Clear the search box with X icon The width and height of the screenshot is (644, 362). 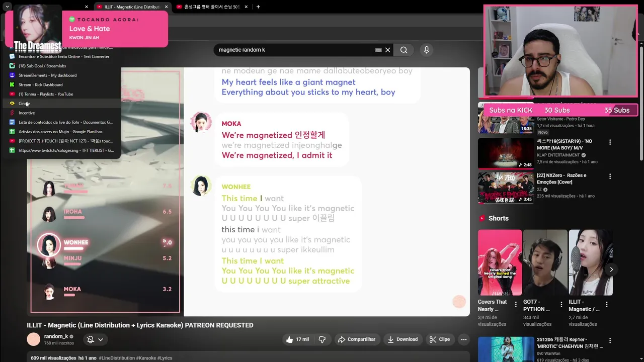coord(387,50)
